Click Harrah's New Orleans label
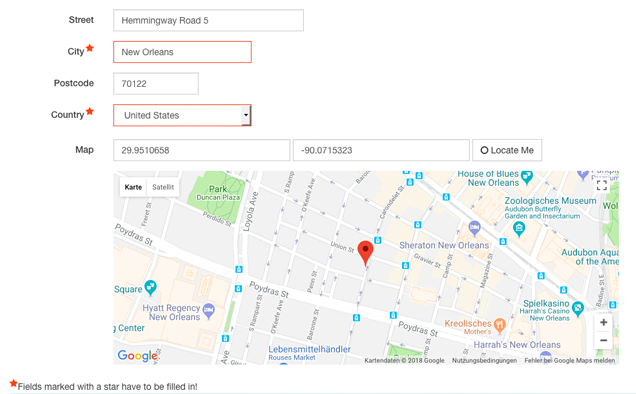Image resolution: width=636 pixels, height=394 pixels. pyautogui.click(x=517, y=344)
